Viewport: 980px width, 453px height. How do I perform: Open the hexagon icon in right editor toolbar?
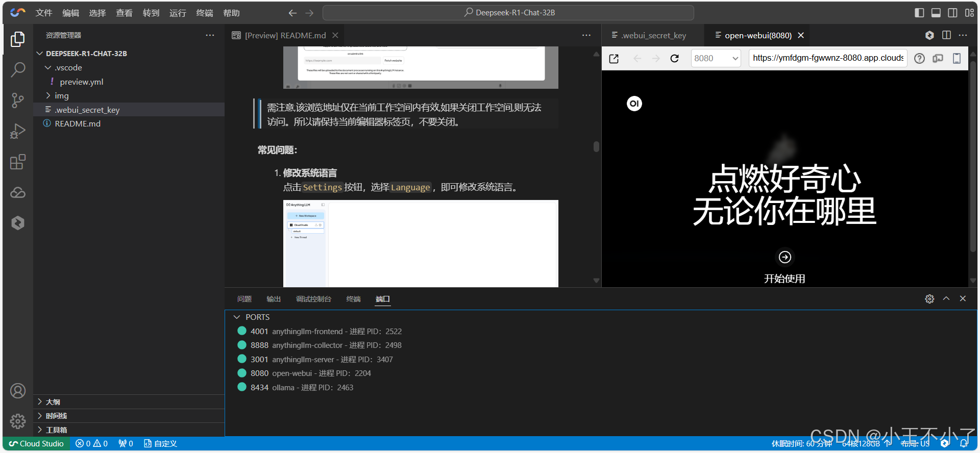pos(929,35)
